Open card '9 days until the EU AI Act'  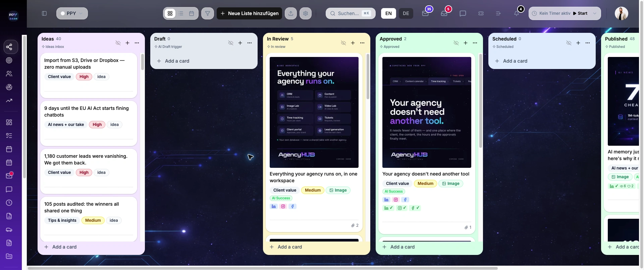[89, 123]
